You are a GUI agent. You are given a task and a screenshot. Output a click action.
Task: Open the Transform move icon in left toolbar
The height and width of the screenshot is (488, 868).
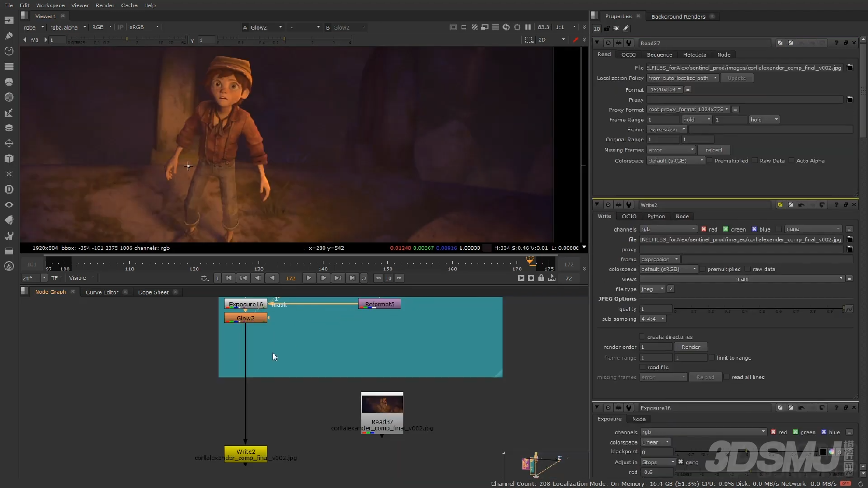(9, 143)
